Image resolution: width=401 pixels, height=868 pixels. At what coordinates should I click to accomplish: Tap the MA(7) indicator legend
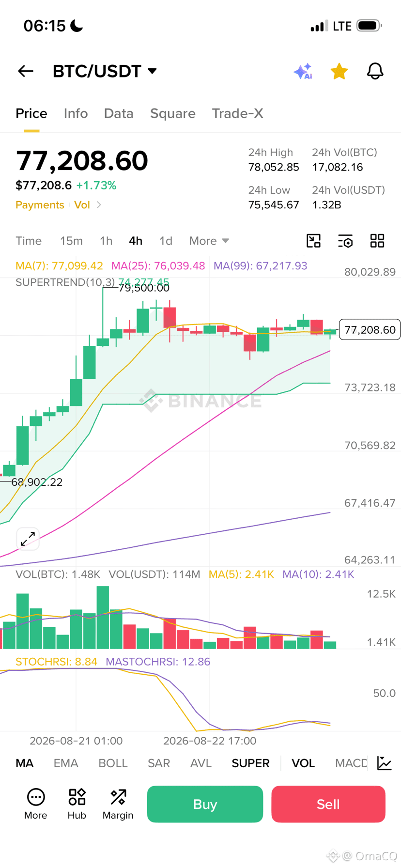(x=59, y=266)
